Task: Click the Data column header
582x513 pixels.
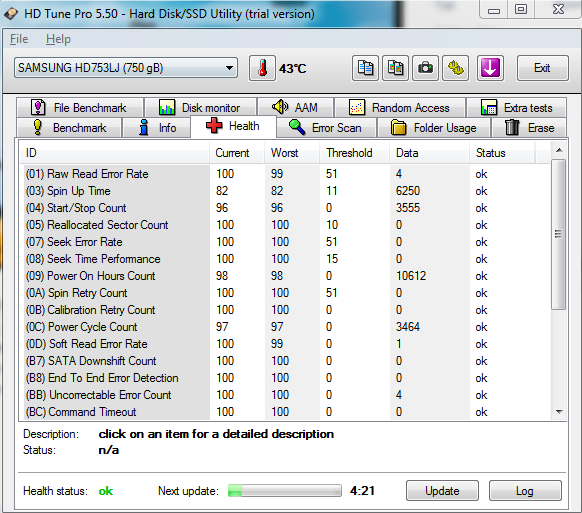Action: [x=430, y=153]
